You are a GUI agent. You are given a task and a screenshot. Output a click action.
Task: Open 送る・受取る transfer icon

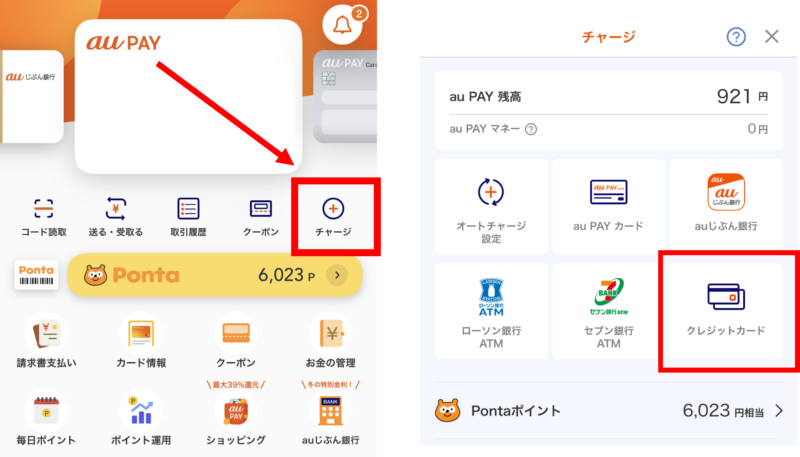[x=116, y=209]
